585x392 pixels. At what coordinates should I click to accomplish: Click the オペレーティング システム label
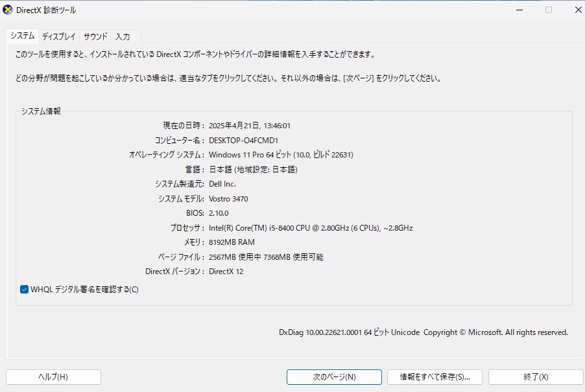167,155
